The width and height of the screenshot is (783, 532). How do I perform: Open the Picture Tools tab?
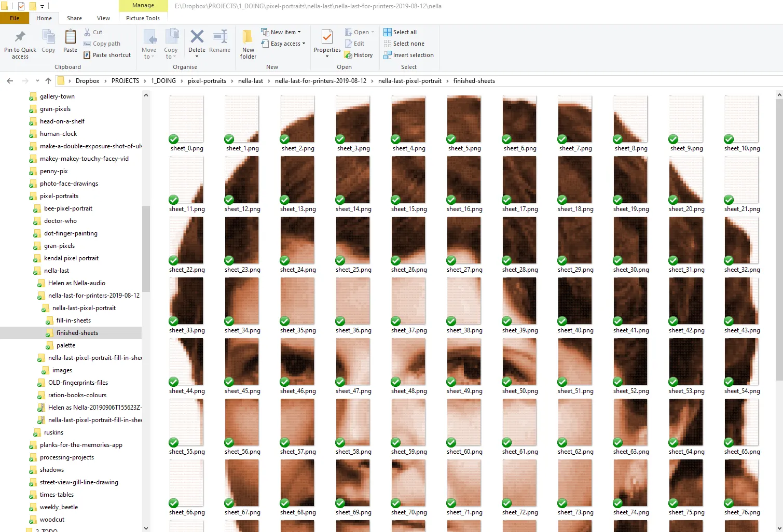point(143,18)
